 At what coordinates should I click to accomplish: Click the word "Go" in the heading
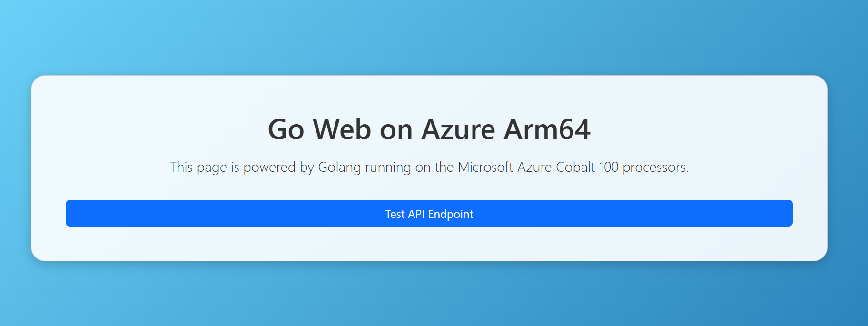point(286,129)
